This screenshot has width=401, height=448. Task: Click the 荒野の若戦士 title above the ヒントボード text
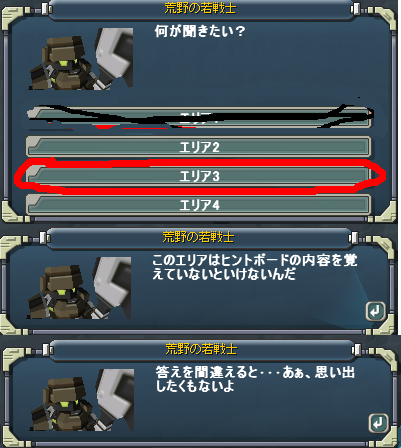pyautogui.click(x=198, y=237)
